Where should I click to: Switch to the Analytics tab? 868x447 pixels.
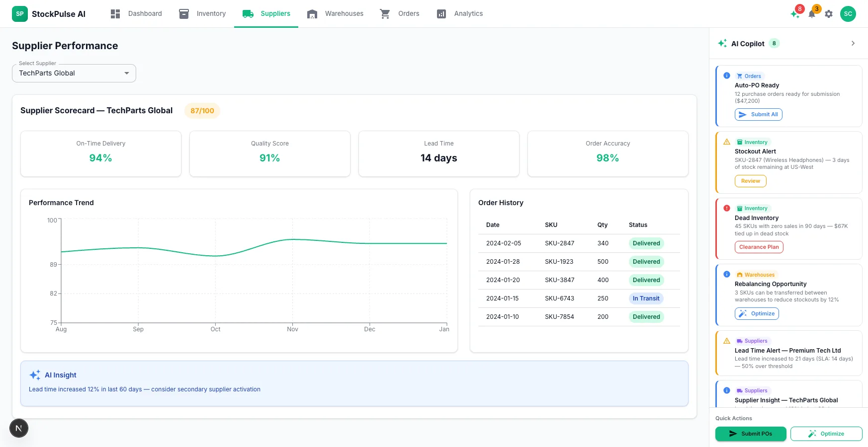click(460, 14)
